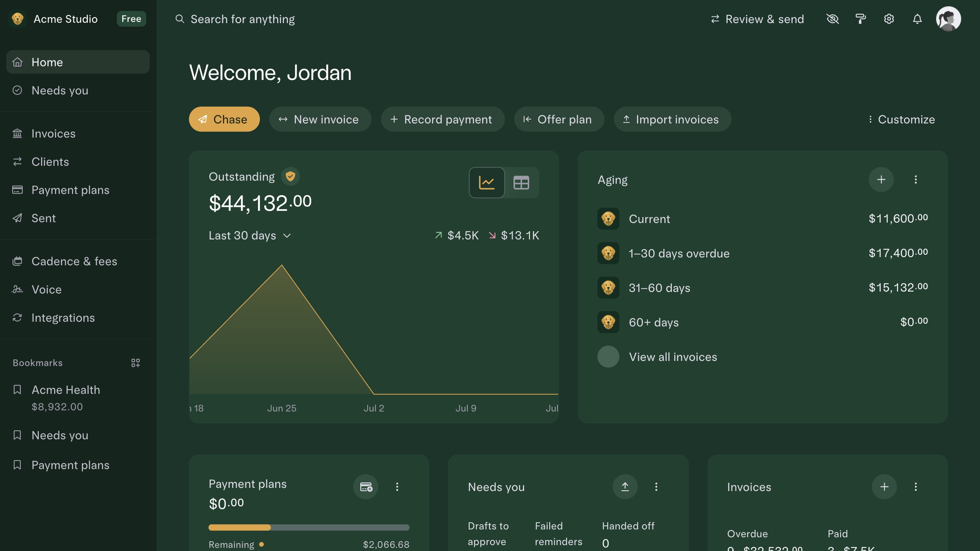Open the Last 30 days dropdown

point(250,236)
